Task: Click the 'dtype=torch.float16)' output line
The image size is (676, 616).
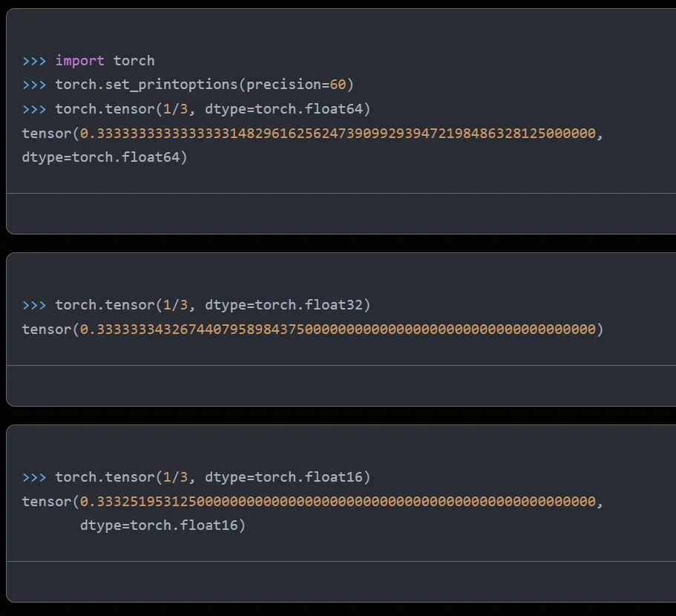Action: click(x=163, y=525)
